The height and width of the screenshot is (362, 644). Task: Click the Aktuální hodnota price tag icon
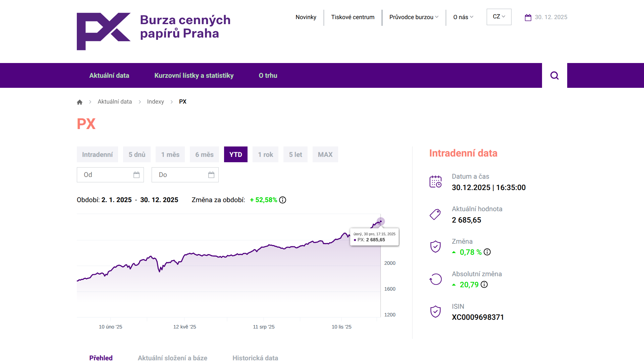point(435,214)
